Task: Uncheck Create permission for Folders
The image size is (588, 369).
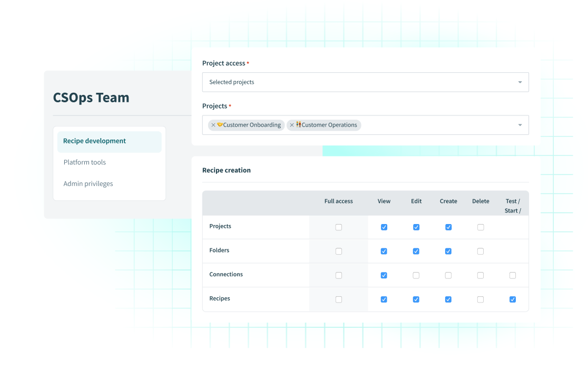Action: 448,251
